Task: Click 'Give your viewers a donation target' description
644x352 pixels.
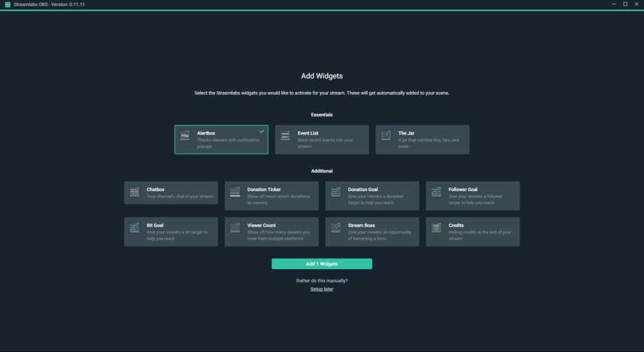Action: point(376,199)
